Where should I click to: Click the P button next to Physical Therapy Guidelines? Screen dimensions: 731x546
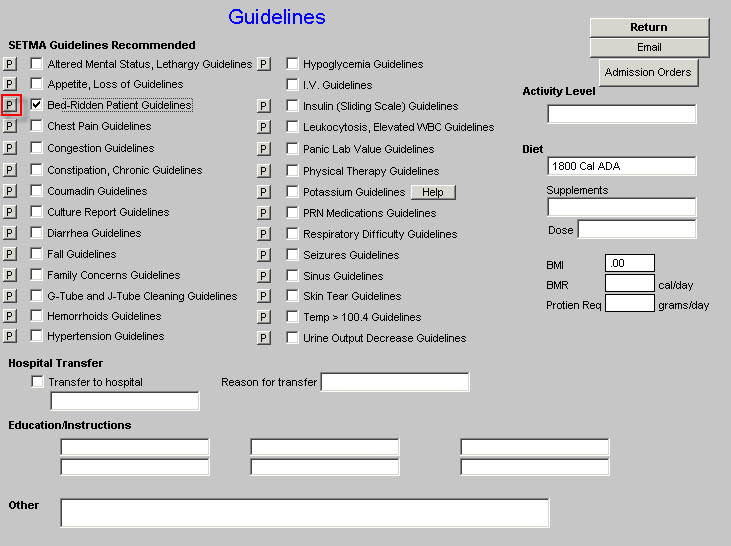(x=263, y=171)
